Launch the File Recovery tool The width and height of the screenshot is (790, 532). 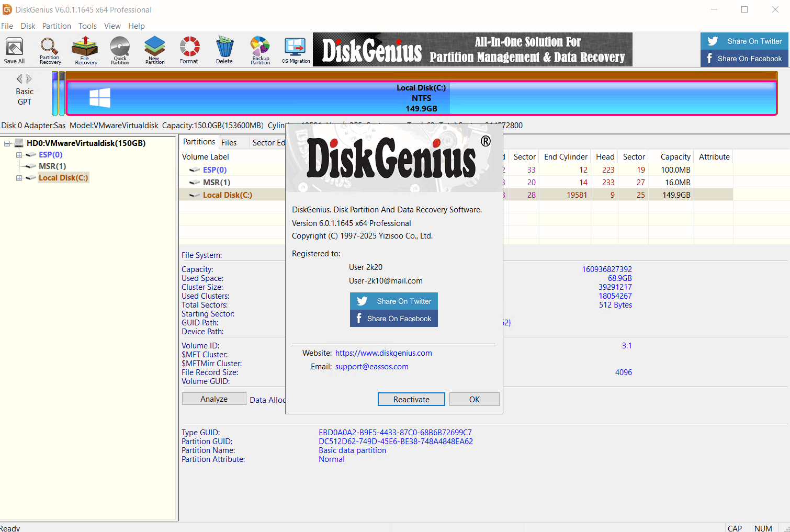point(85,50)
